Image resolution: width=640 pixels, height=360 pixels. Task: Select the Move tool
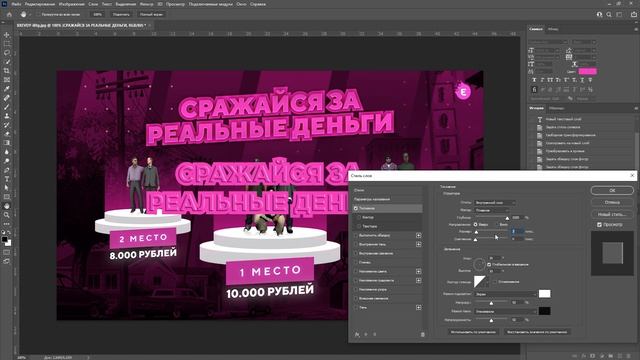7,35
